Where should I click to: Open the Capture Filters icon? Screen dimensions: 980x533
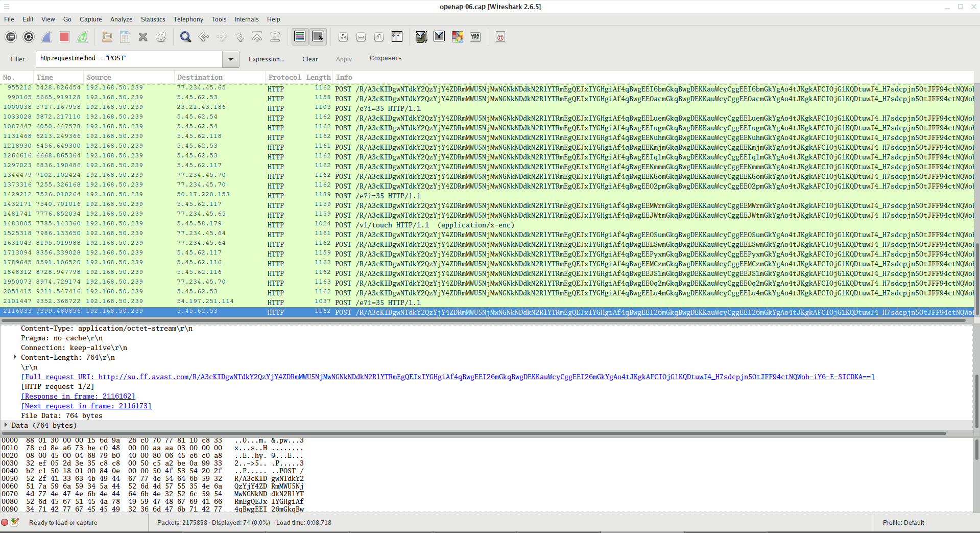click(x=421, y=37)
